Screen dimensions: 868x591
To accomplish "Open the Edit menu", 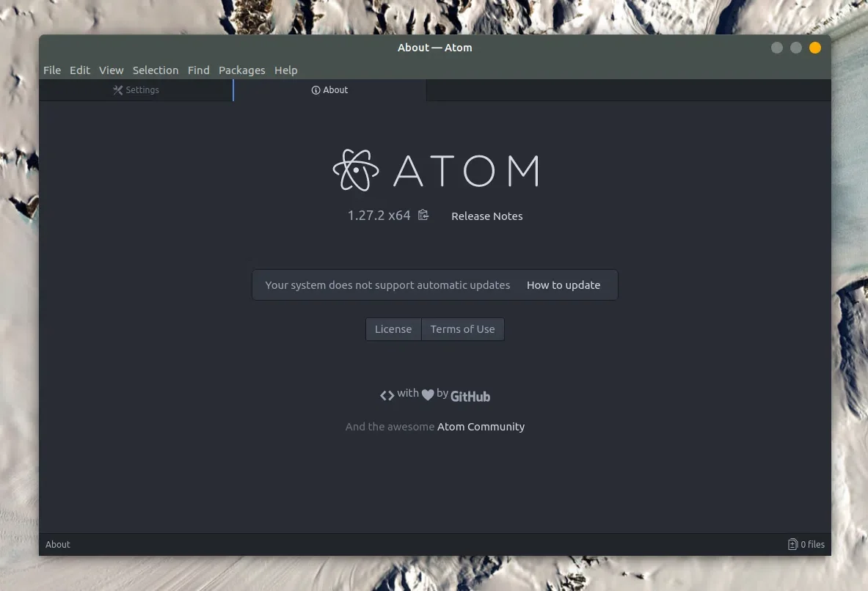I will [80, 70].
